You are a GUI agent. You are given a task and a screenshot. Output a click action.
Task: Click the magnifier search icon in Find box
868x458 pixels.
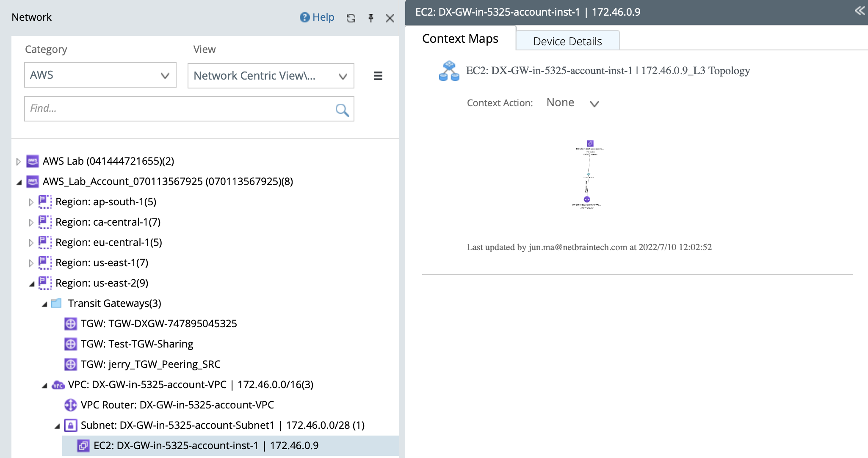coord(342,110)
